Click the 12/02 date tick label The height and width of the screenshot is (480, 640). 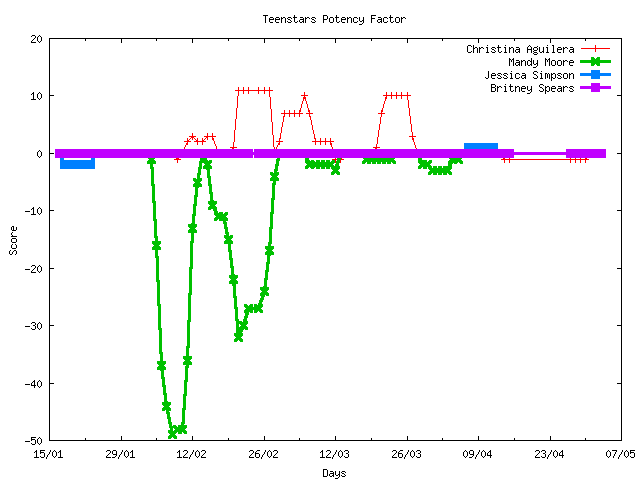(x=192, y=454)
